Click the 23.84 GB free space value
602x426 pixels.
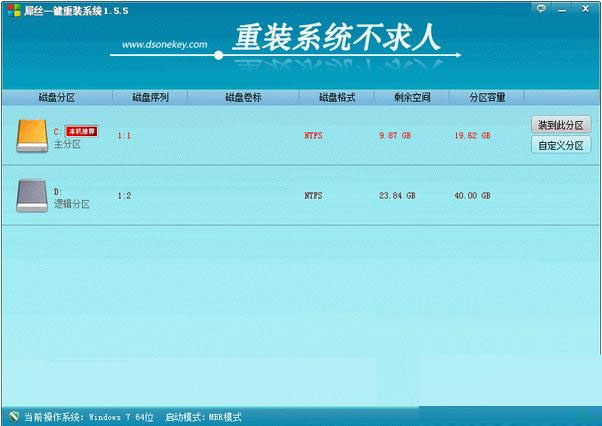(x=397, y=196)
